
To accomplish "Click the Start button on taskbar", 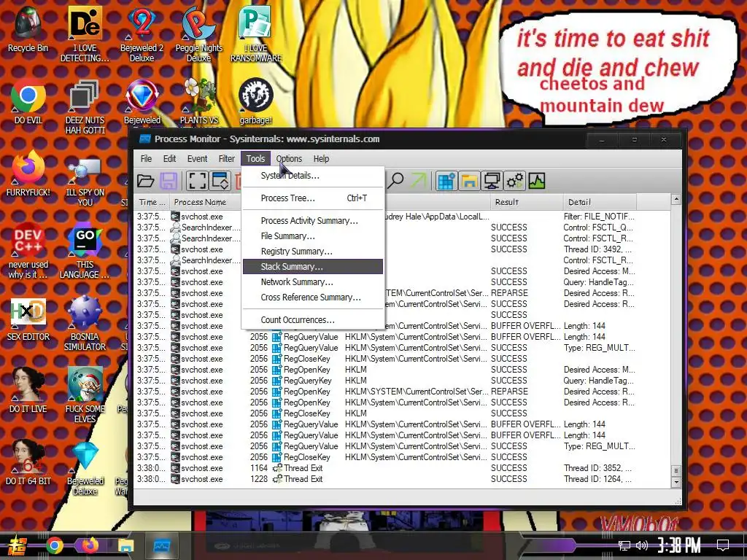I will 16,545.
